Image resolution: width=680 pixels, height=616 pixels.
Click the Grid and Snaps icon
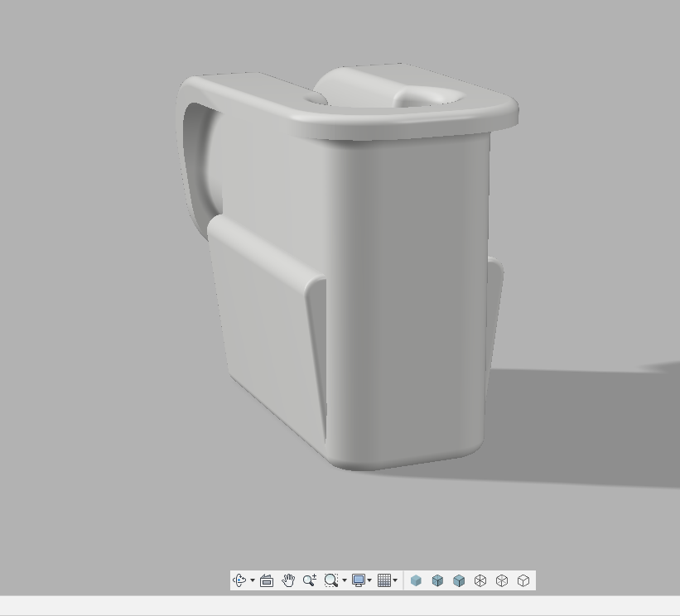tap(384, 580)
